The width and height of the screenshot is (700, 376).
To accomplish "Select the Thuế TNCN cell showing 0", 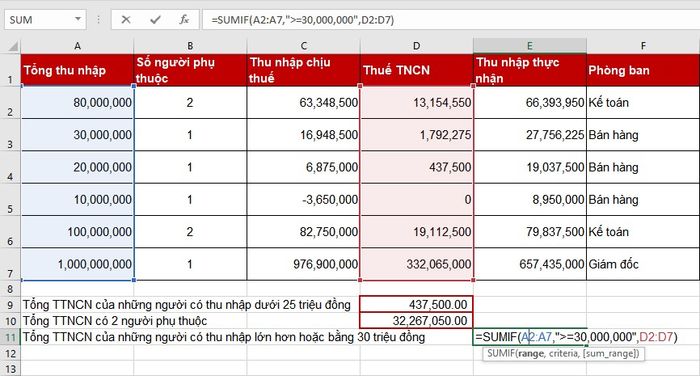I will coord(417,199).
